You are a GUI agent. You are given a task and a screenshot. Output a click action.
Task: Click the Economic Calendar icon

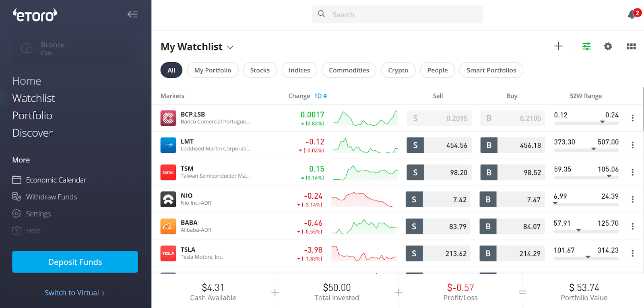17,180
